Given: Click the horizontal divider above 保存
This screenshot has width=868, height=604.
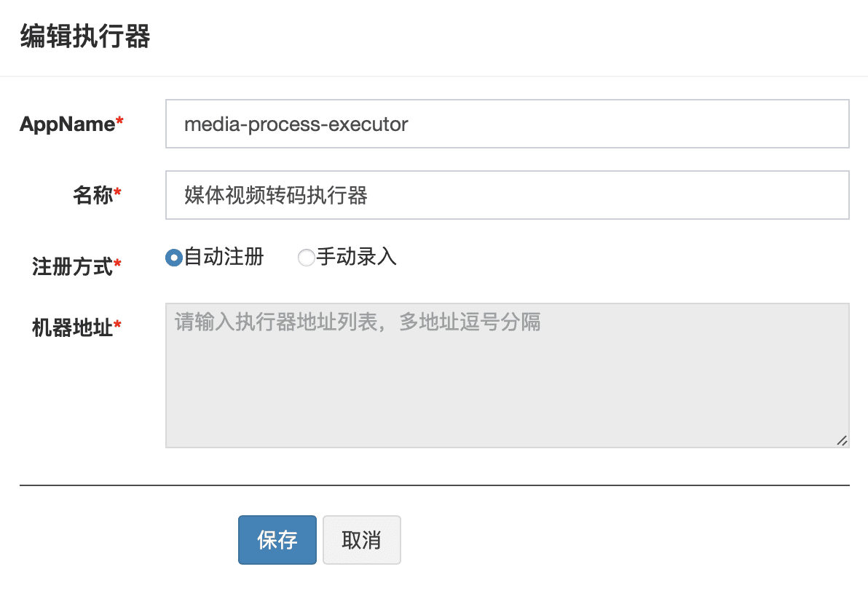Looking at the screenshot, I should click(434, 485).
